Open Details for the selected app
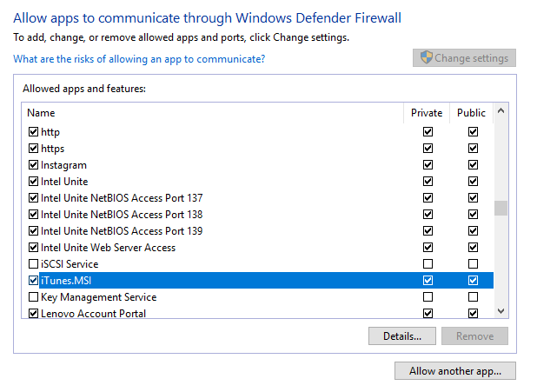This screenshot has width=537, height=392. tap(401, 336)
